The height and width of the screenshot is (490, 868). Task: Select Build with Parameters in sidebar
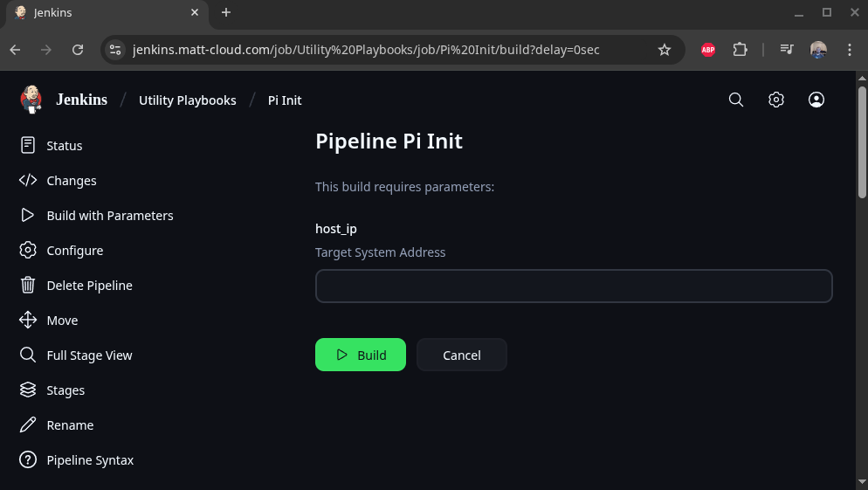[x=109, y=216]
